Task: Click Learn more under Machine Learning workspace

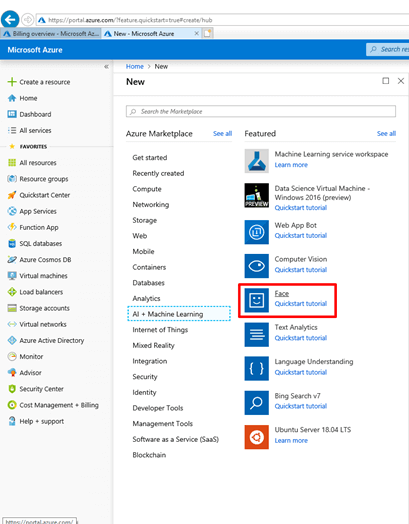Action: 291,165
